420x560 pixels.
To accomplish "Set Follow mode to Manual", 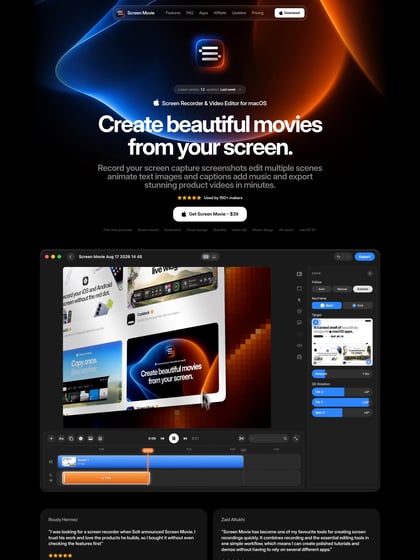I will pyautogui.click(x=342, y=289).
